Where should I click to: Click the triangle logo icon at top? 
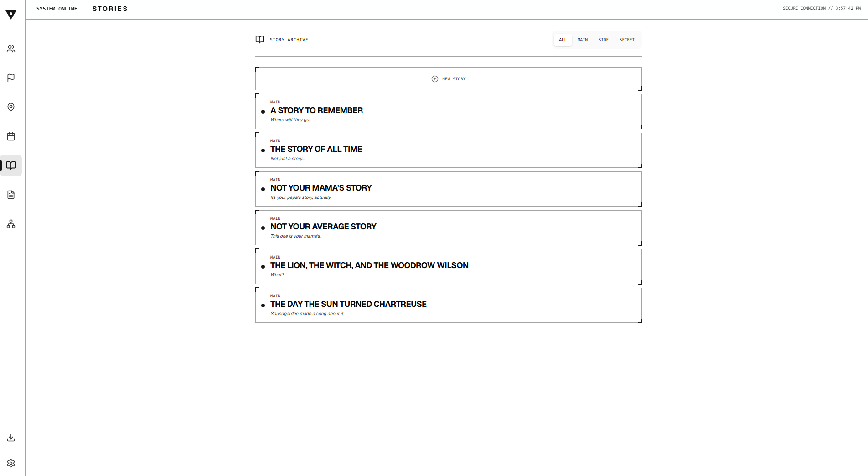(11, 15)
